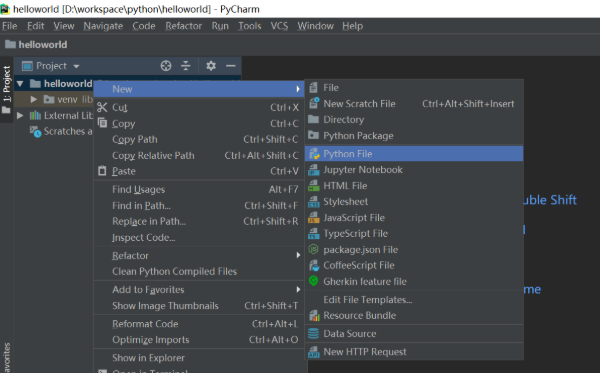Image resolution: width=600 pixels, height=373 pixels.
Task: Open the Project view dropdown arrow
Action: pos(76,66)
